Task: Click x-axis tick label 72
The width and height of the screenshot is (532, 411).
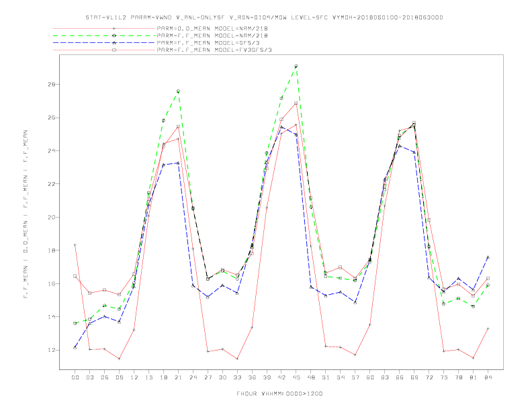Action: click(429, 377)
